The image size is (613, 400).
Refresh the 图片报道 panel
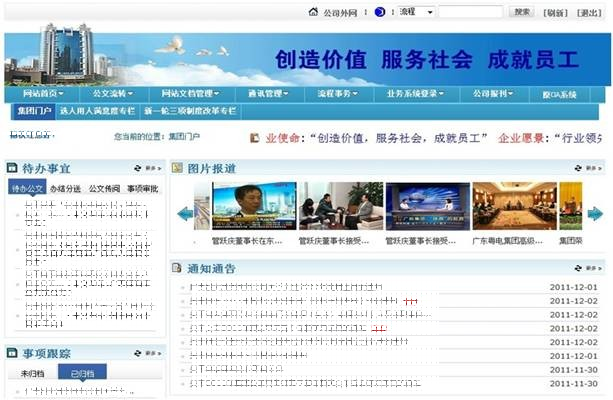(x=578, y=168)
